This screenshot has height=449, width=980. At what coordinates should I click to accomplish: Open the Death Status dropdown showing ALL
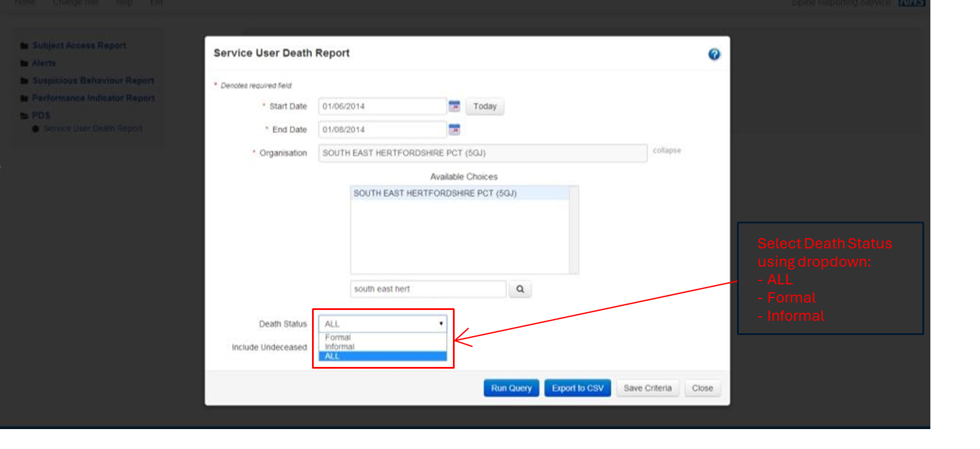383,324
